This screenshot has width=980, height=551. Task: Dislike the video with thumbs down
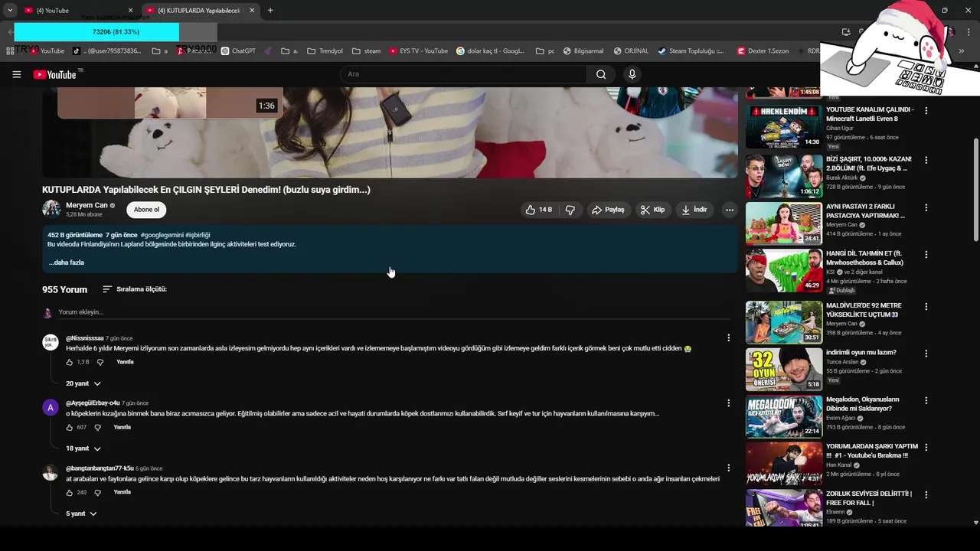[x=570, y=210]
